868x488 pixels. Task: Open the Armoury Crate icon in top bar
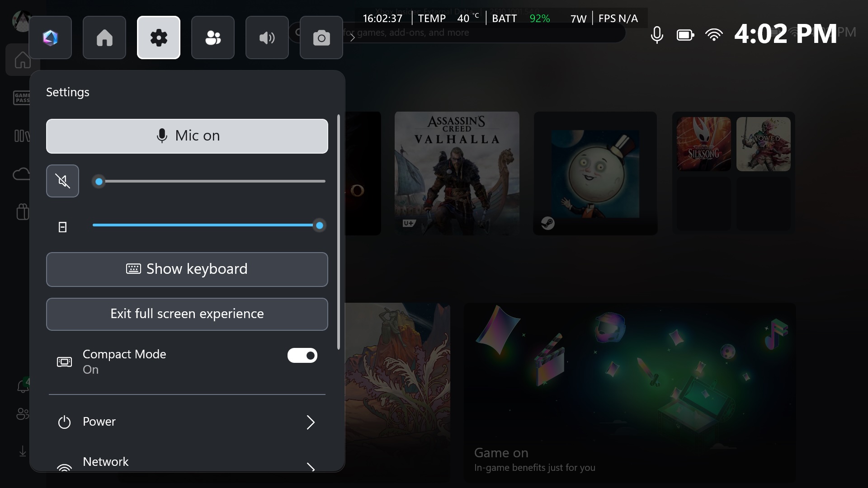(x=50, y=38)
